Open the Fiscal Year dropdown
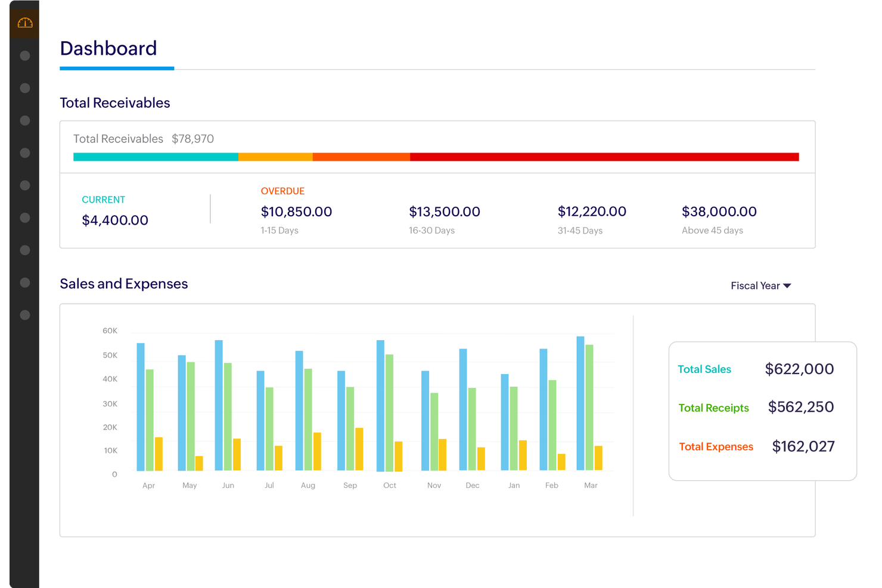This screenshot has width=882, height=588. point(756,285)
